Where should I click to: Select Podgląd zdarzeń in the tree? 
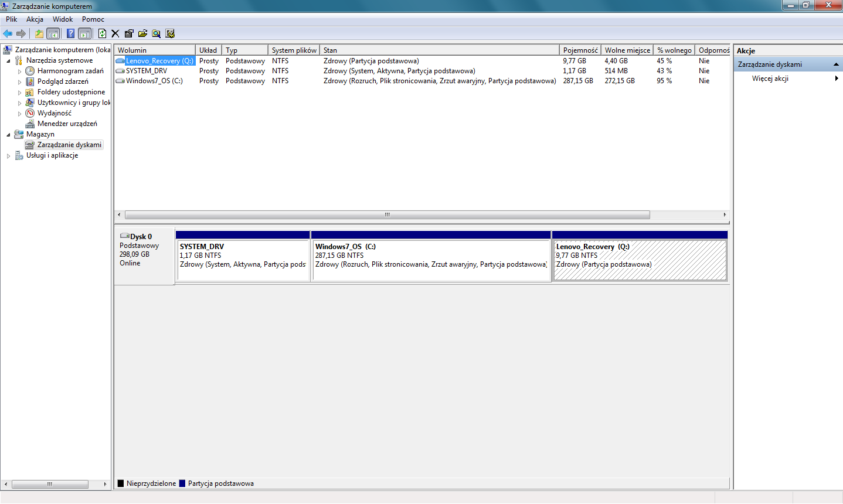pos(63,81)
